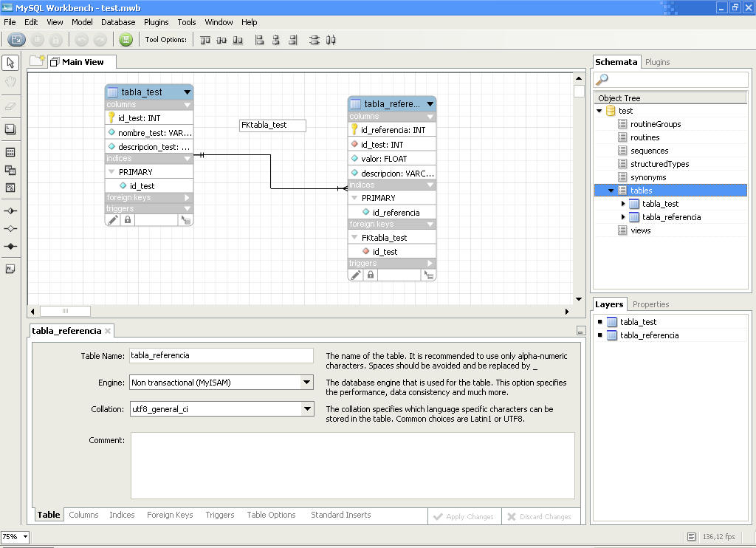Open the Plugins tab beside Schemata
This screenshot has height=548, width=756.
click(x=658, y=62)
